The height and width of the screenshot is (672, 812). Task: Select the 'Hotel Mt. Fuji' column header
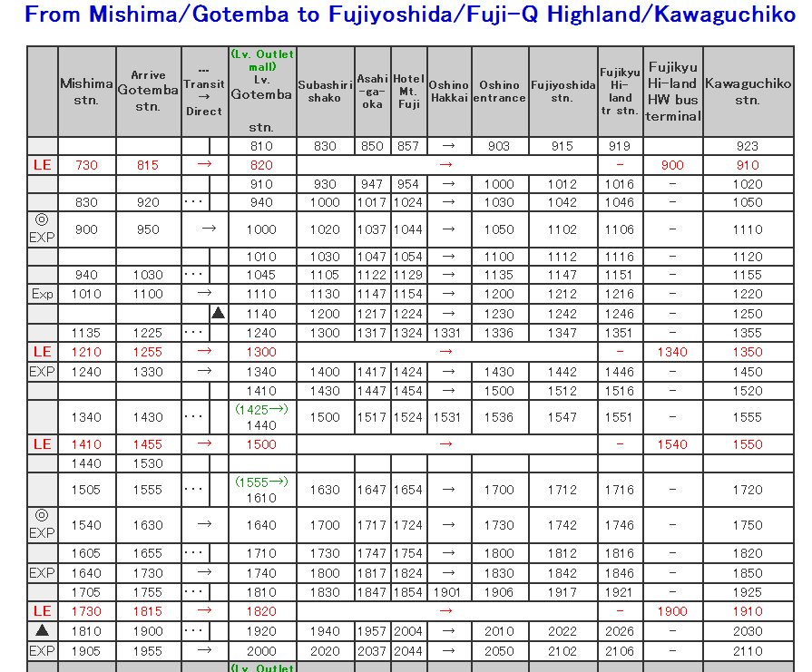click(408, 91)
